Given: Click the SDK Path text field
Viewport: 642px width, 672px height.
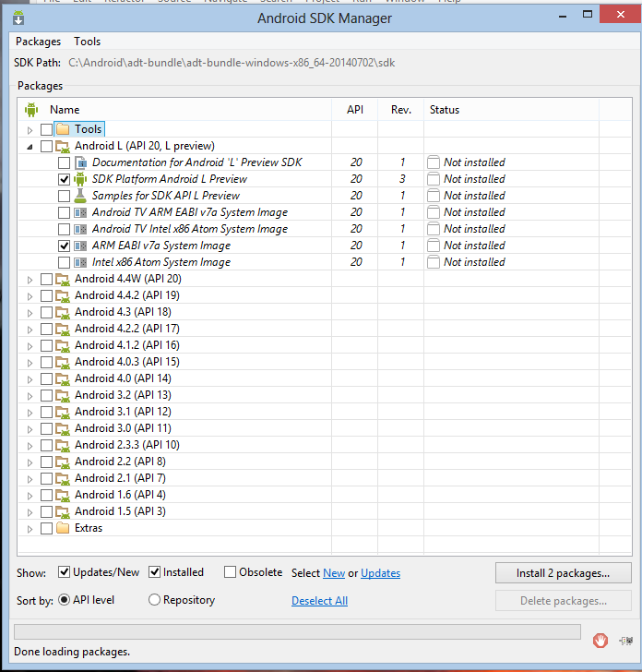Looking at the screenshot, I should [232, 63].
